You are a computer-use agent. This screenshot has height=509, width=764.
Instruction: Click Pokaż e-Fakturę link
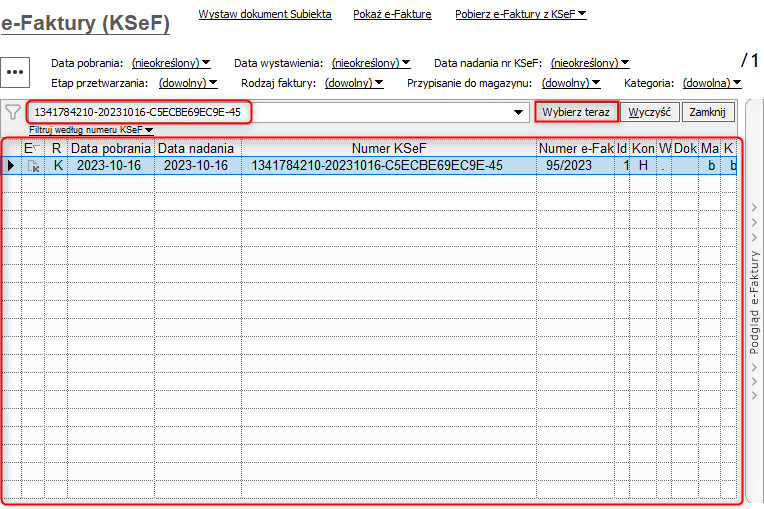(x=392, y=14)
